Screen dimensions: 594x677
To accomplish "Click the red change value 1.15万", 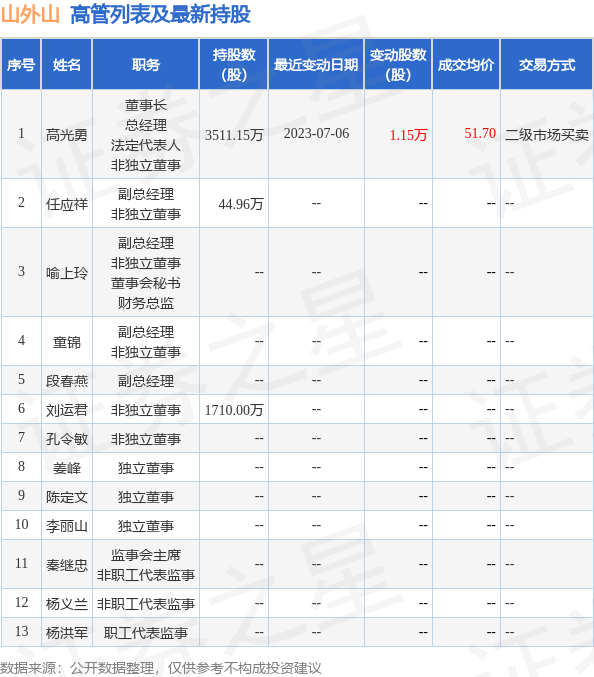I will tap(408, 135).
